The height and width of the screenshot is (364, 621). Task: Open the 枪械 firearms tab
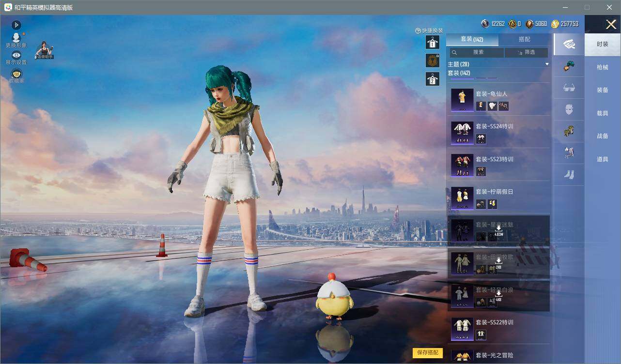point(603,67)
